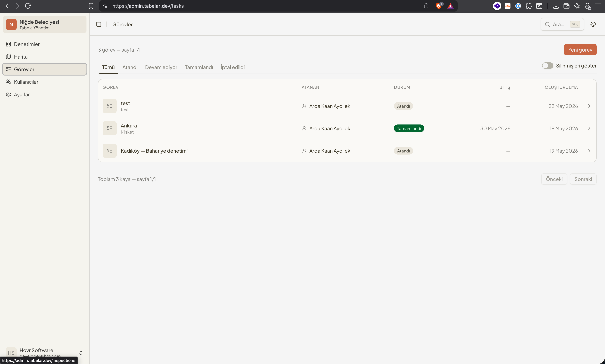Open Ankara task row chevron
The height and width of the screenshot is (364, 605).
coord(589,129)
